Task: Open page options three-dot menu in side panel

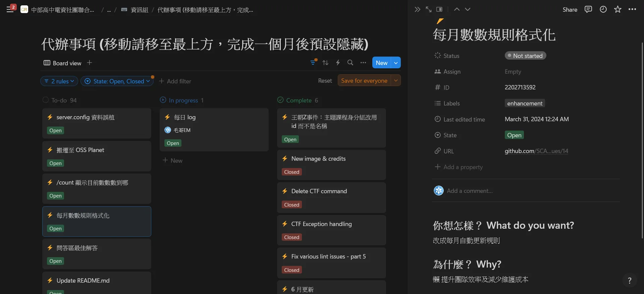Action: [632, 9]
